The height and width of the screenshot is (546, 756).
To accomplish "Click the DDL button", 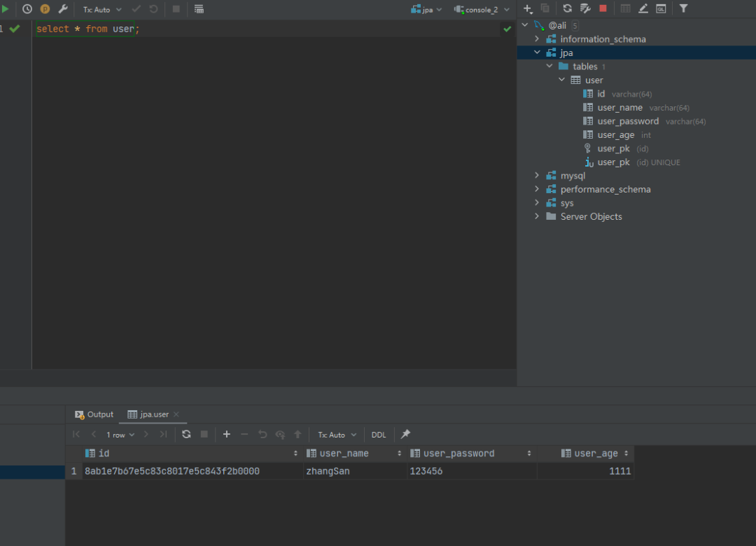I will pyautogui.click(x=379, y=435).
